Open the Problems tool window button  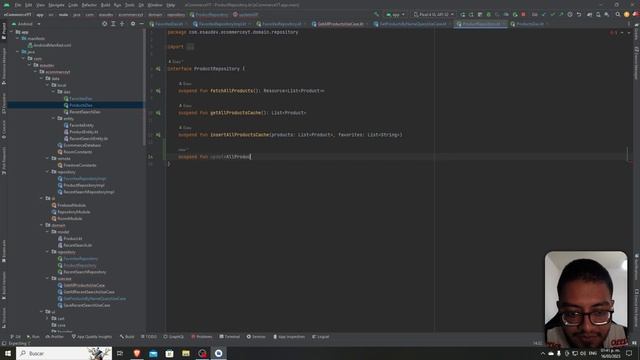[x=202, y=337]
